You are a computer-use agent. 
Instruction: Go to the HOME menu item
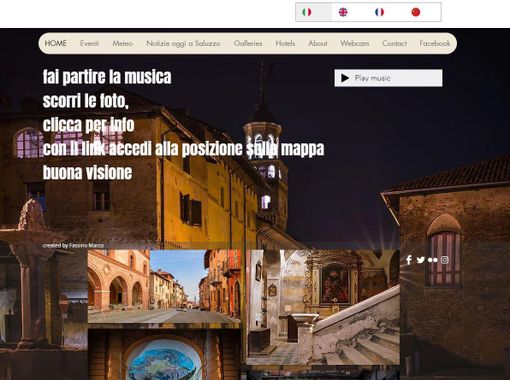coord(56,43)
